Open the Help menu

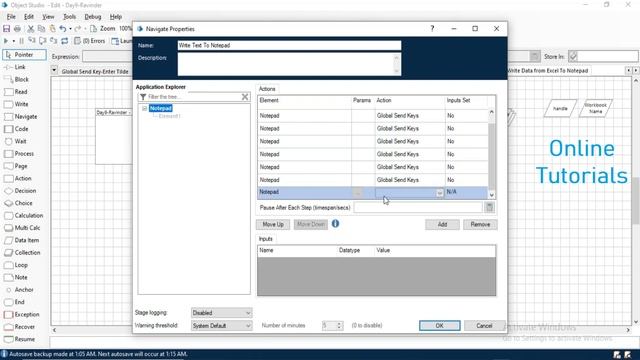[116, 17]
